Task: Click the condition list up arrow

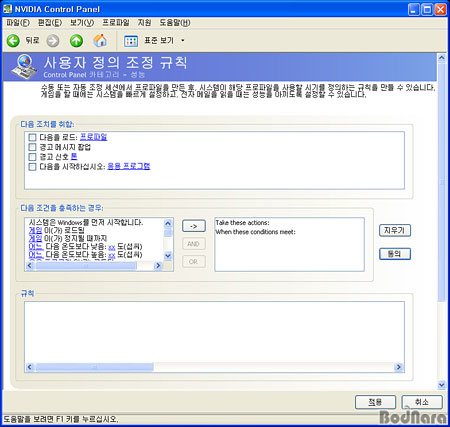Action: (x=168, y=223)
